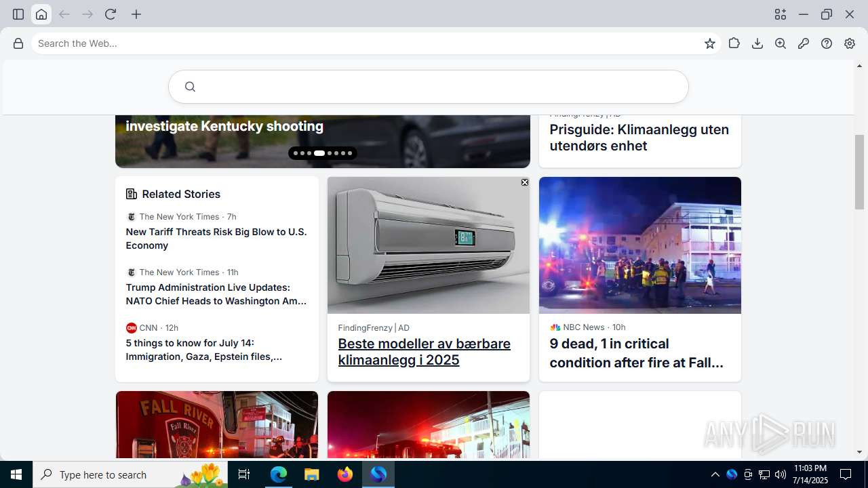This screenshot has height=488, width=868.
Task: Click the taskbar 'Type here to search' box
Action: [130, 474]
